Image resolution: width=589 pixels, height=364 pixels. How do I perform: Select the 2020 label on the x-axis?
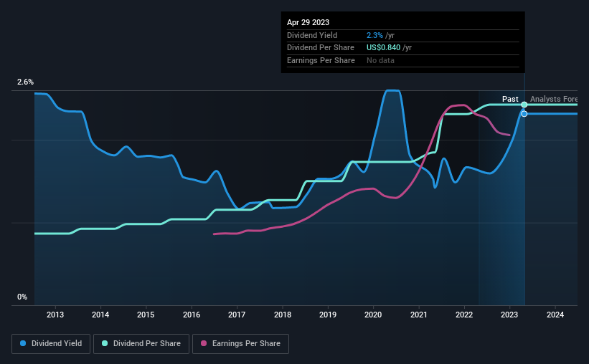(x=373, y=315)
